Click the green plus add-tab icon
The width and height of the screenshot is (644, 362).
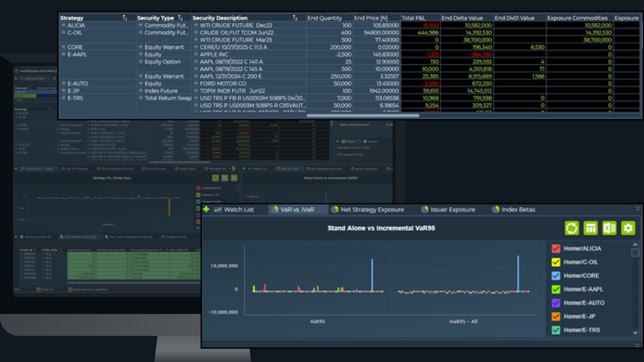(x=206, y=209)
